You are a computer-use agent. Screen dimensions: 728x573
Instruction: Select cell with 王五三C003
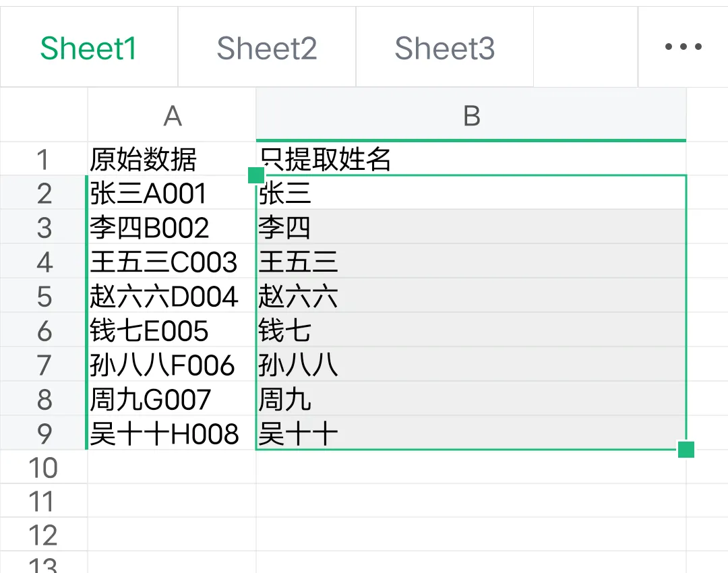pyautogui.click(x=172, y=262)
